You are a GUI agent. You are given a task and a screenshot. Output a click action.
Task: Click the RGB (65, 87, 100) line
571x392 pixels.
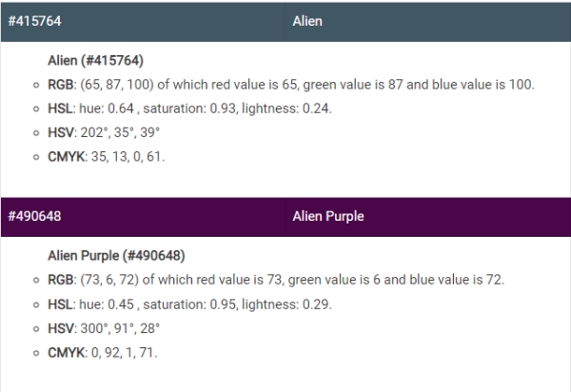pos(291,85)
